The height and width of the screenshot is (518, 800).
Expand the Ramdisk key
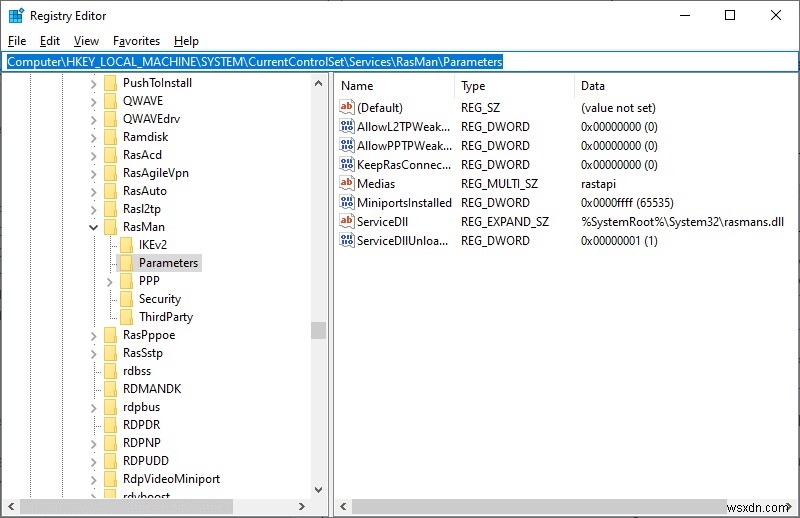click(93, 138)
